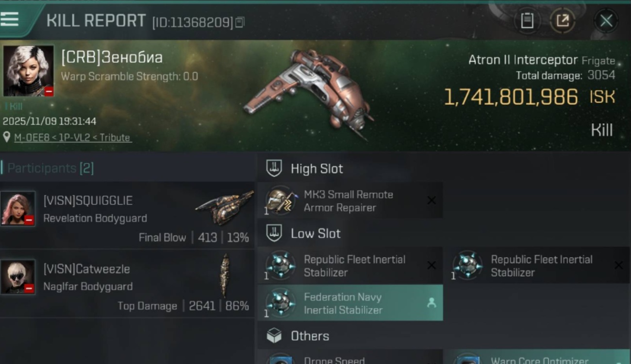Select the Revelation Bodyguard ship icon
The width and height of the screenshot is (631, 364).
tap(224, 208)
